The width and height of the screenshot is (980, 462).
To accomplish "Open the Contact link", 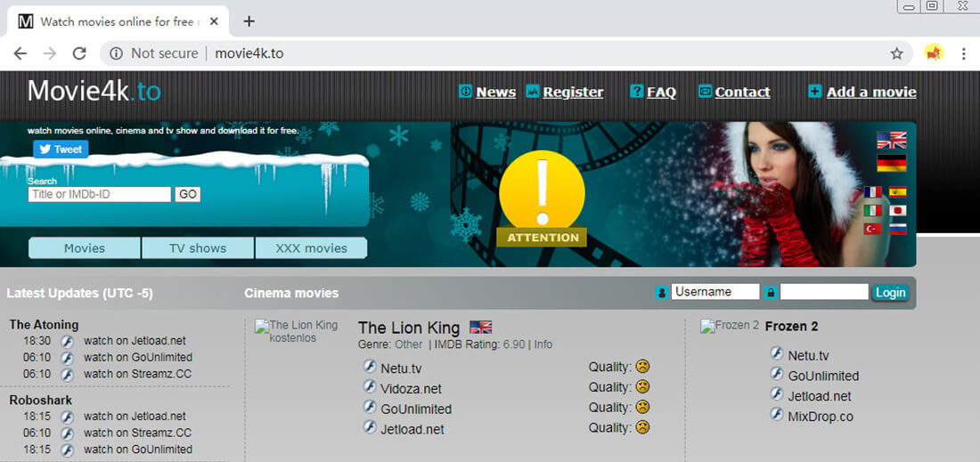I will click(x=742, y=93).
